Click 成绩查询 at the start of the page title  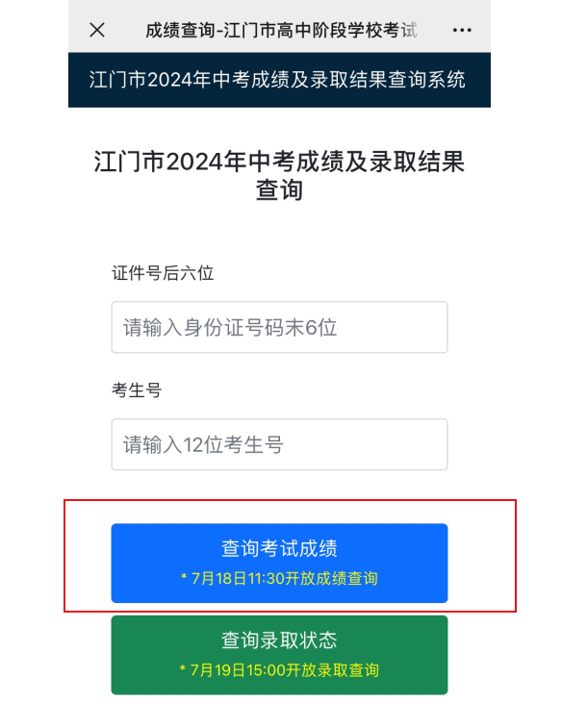point(179,30)
